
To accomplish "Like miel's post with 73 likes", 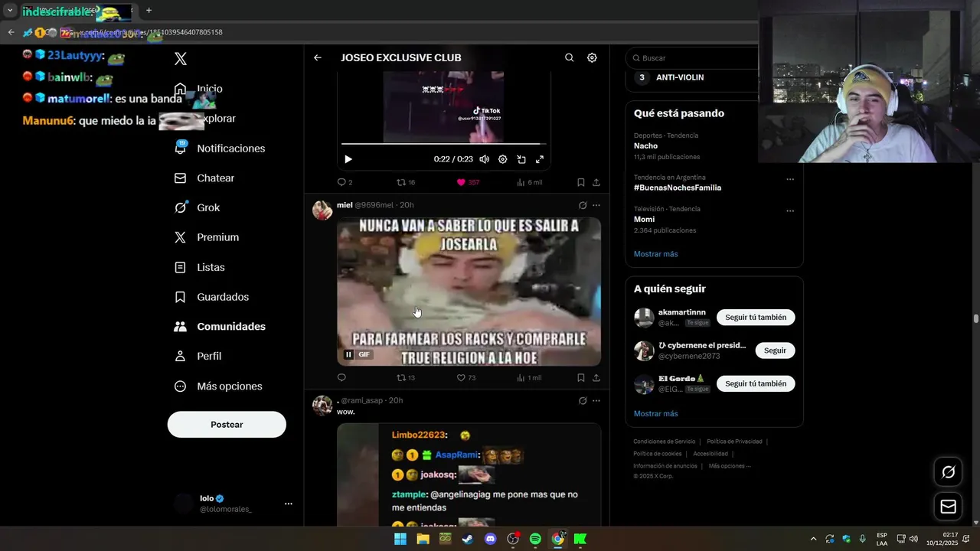I will (x=466, y=377).
